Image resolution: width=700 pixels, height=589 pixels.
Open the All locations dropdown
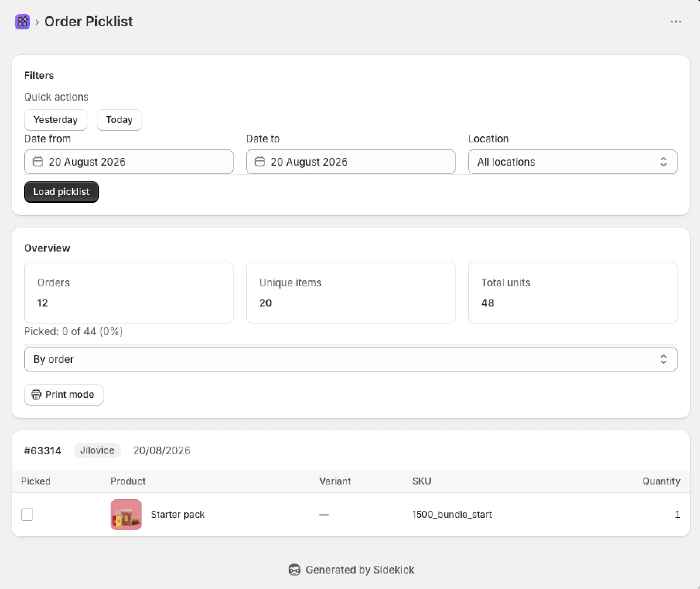click(x=572, y=162)
